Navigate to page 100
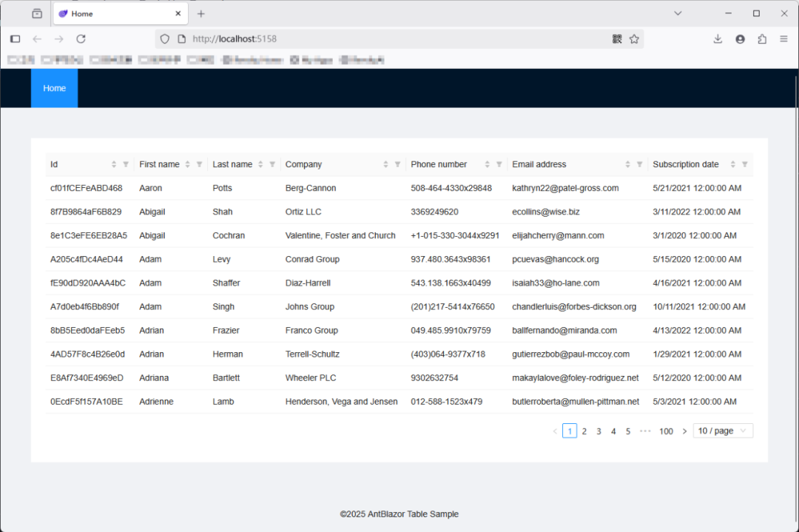Viewport: 799px width, 532px height. [x=665, y=431]
